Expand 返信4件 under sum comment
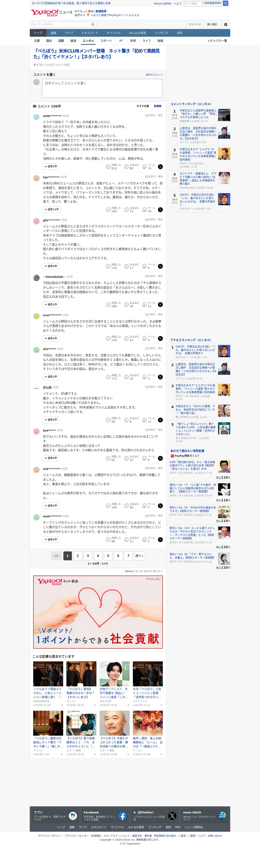The width and height of the screenshot is (260, 868). click(x=51, y=338)
